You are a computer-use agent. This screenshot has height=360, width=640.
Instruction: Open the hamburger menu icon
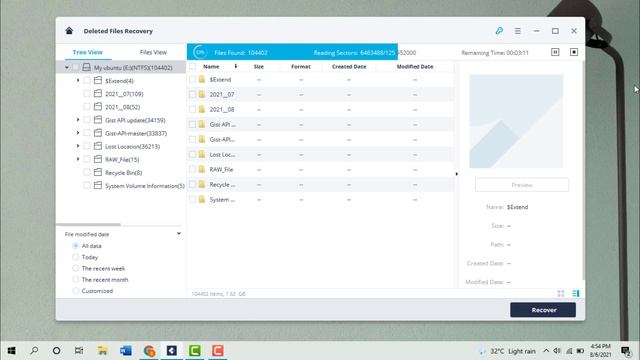pyautogui.click(x=518, y=31)
